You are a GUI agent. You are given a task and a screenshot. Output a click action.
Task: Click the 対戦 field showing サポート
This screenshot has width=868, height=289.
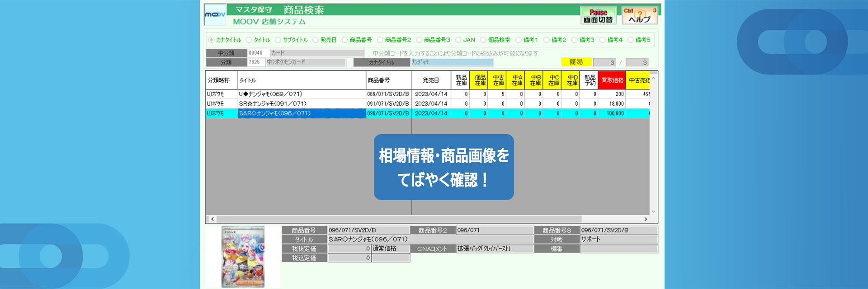(x=619, y=239)
